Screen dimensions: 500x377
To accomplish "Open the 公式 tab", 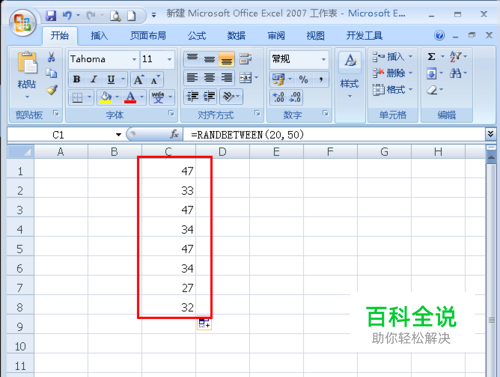I will click(x=197, y=35).
